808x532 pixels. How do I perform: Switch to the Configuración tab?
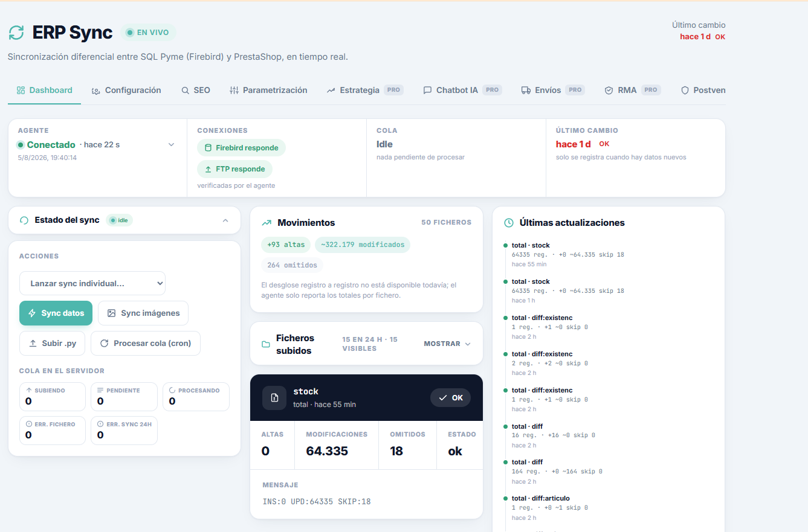coord(126,90)
